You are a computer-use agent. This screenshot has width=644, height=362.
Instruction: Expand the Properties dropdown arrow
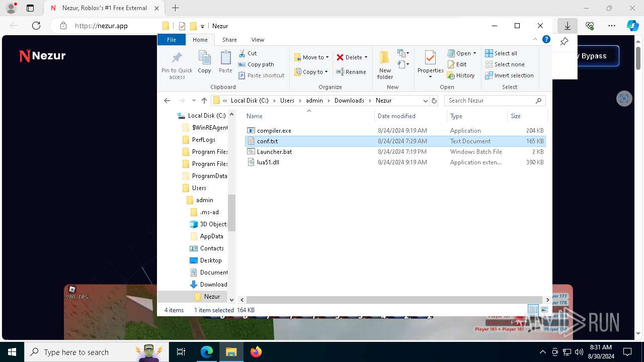pos(430,77)
